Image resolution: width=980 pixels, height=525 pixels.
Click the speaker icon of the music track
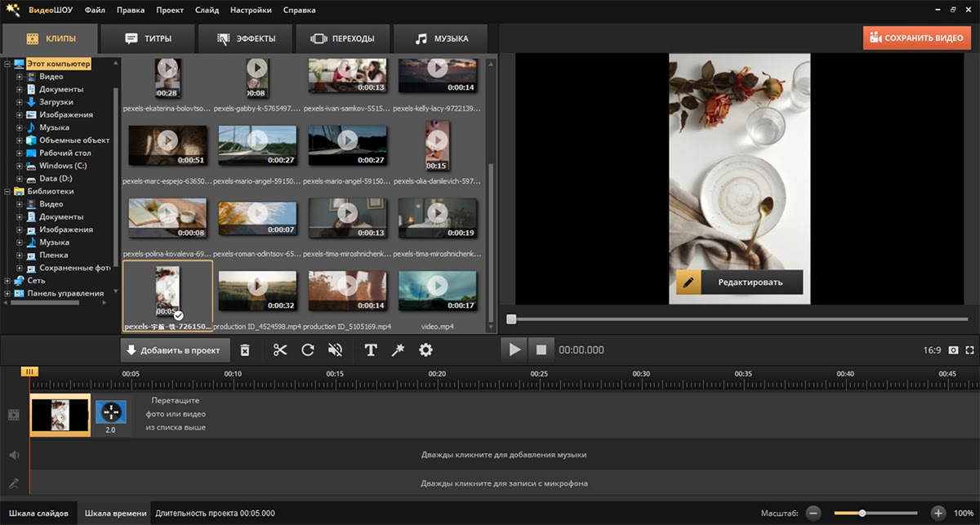(x=14, y=455)
